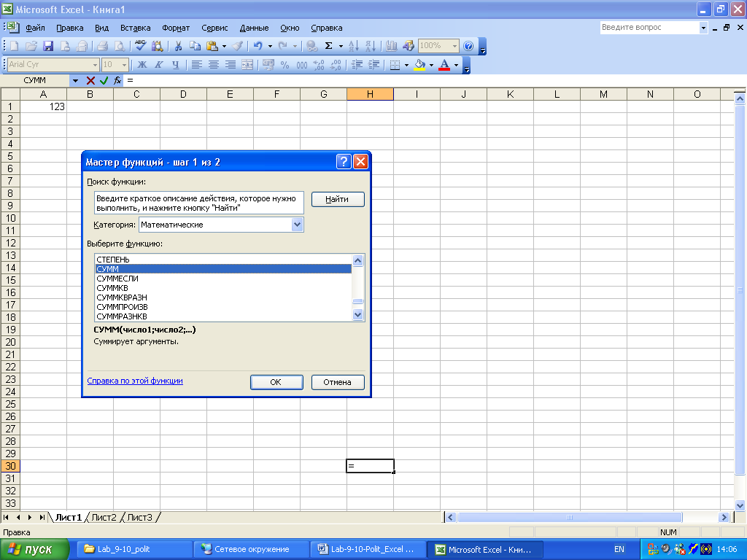Screen dimensions: 747x560
Task: Open the Формат menu
Action: 176,28
